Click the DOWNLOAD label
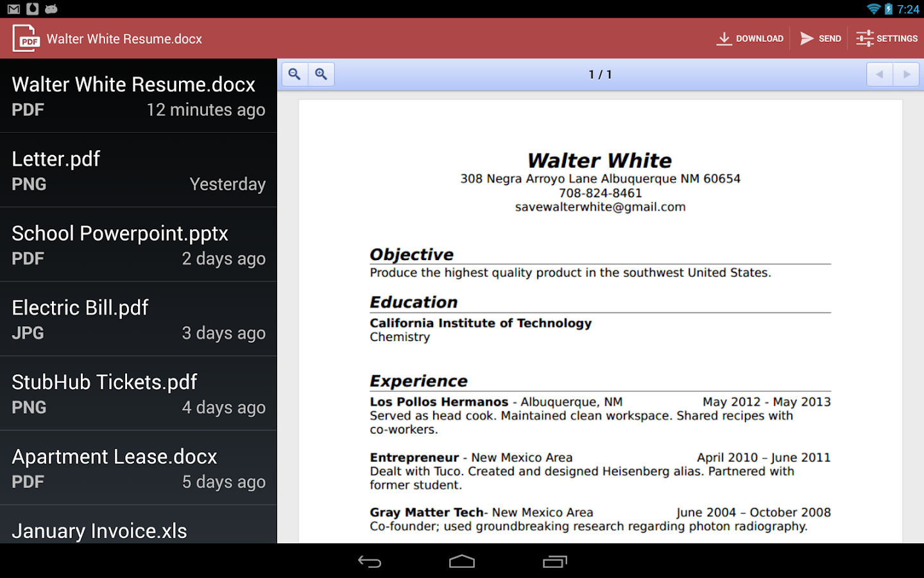This screenshot has width=924, height=578. coord(760,39)
